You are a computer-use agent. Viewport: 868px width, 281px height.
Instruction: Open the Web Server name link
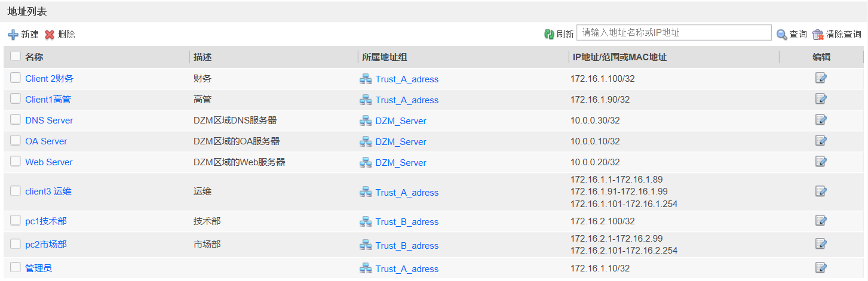point(49,162)
